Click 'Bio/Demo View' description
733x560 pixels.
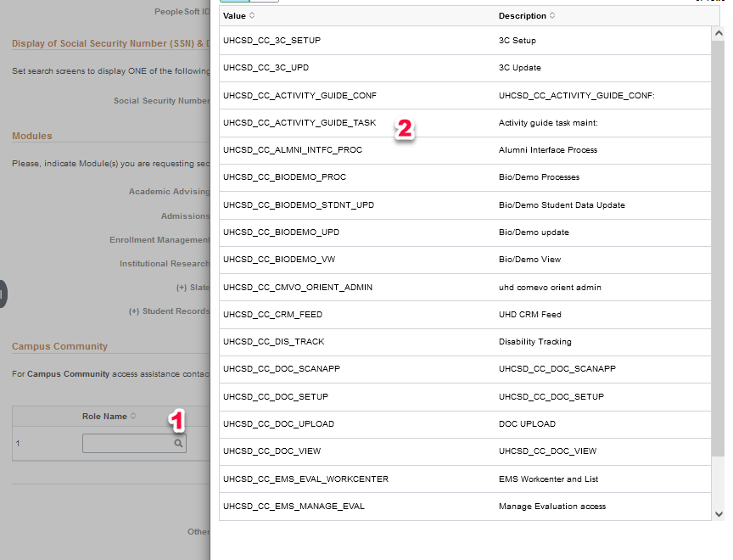(x=529, y=259)
